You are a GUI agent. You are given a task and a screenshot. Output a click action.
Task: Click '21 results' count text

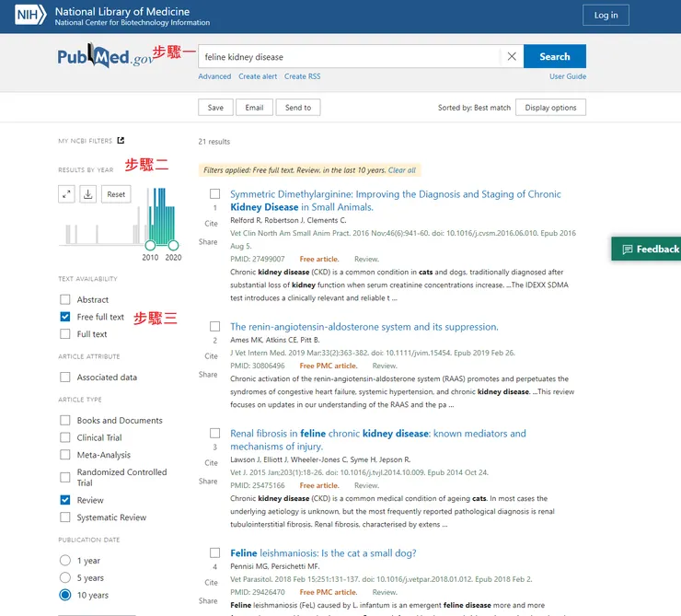point(214,142)
